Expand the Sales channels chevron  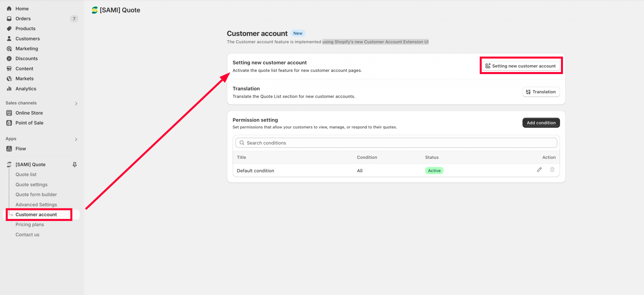pyautogui.click(x=76, y=104)
